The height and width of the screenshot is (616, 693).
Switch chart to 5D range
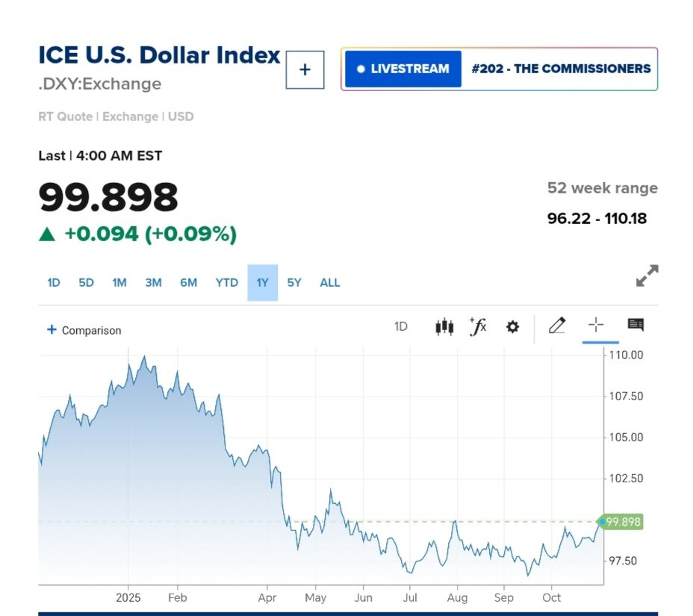coord(87,282)
